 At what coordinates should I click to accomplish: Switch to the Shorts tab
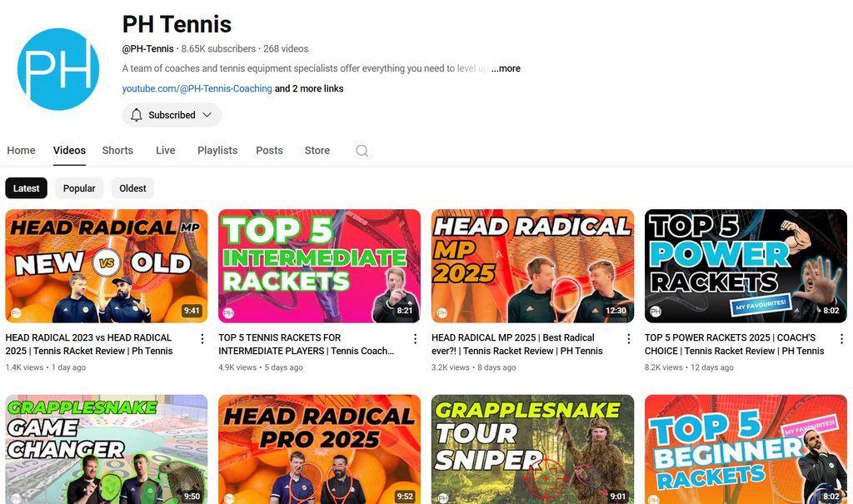click(117, 150)
